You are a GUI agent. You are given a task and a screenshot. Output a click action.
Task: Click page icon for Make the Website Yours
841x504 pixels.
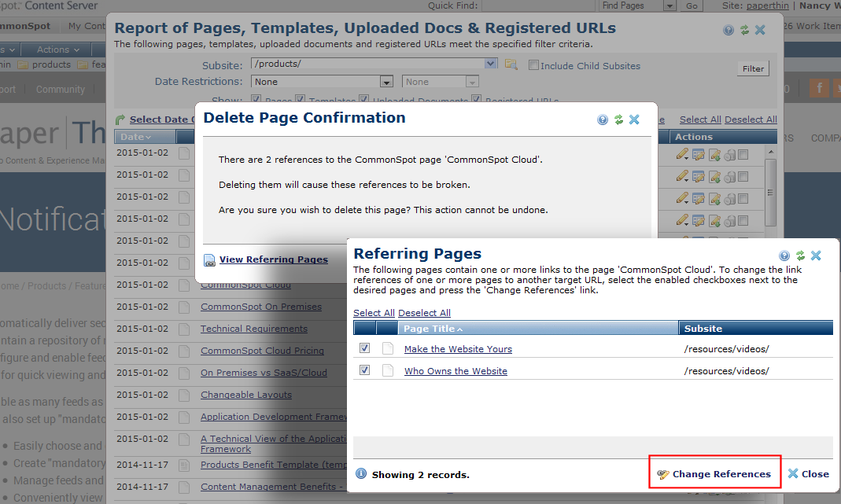click(x=388, y=348)
